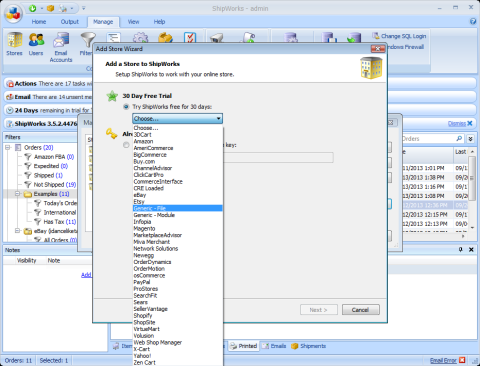Click the box package icon in quick toolbar
Screen dimensions: 480x366
coord(50,8)
